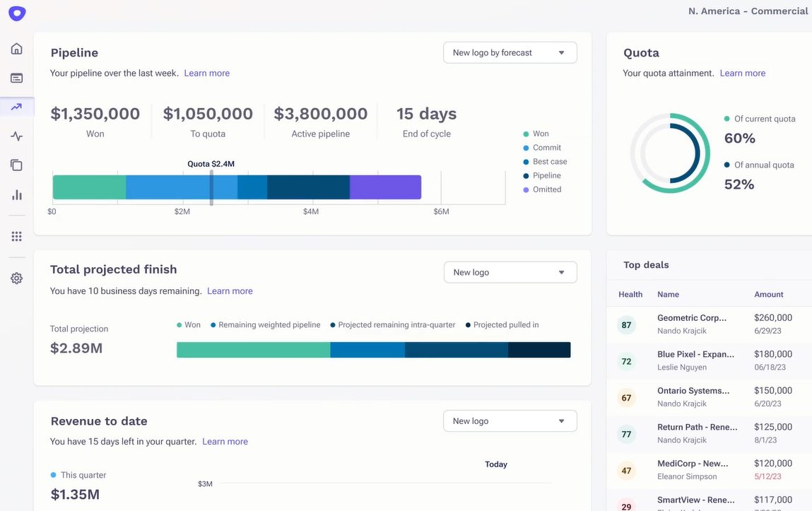Screen dimensions: 812x511
Task: Toggle the Commit legend item
Action: [x=542, y=148]
